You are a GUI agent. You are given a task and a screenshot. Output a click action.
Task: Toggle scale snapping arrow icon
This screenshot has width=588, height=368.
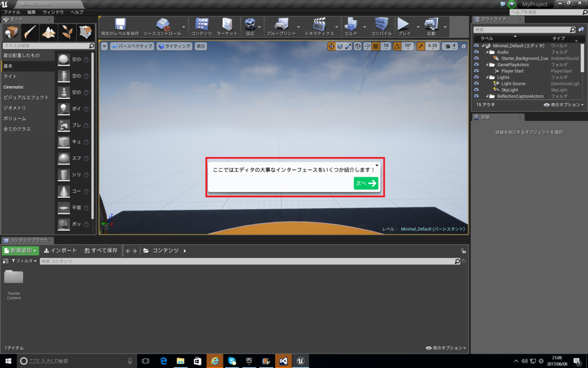pyautogui.click(x=421, y=46)
